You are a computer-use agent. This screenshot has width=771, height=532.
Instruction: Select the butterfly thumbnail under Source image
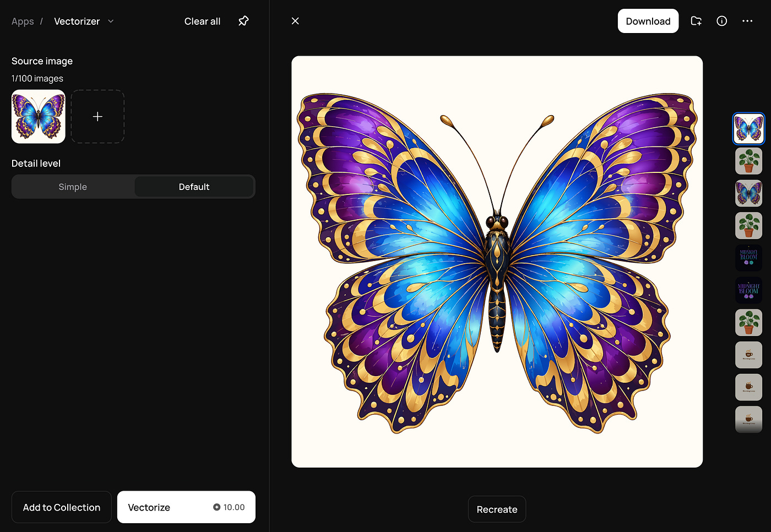click(39, 117)
